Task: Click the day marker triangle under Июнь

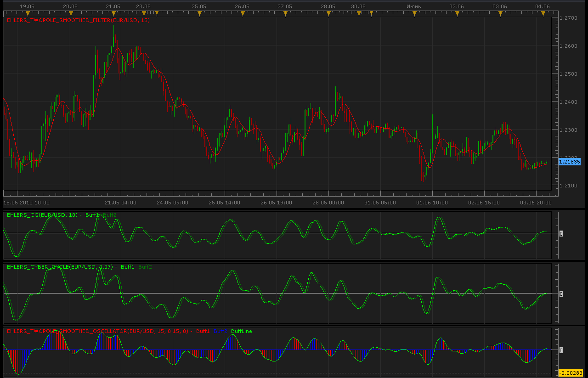Action: tap(414, 14)
